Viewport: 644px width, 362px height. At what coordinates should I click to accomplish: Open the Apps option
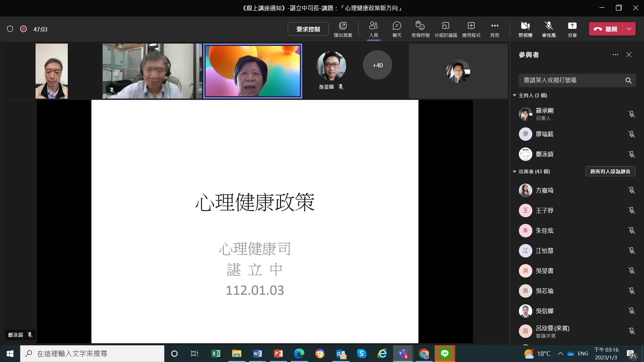(x=471, y=29)
